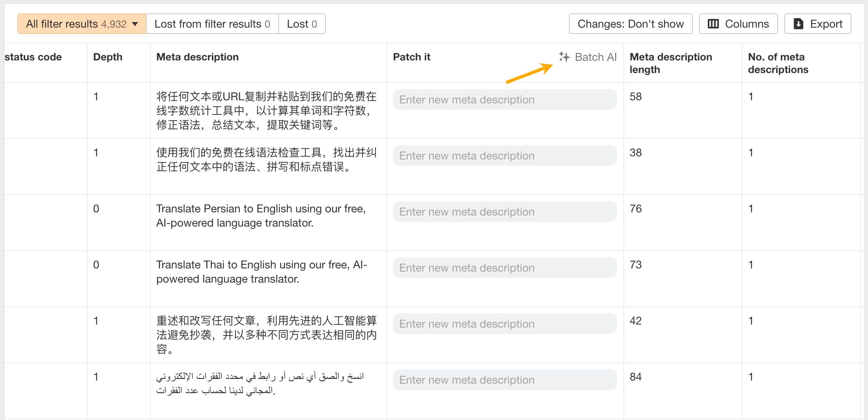868x420 pixels.
Task: Click the Export download icon
Action: point(798,24)
